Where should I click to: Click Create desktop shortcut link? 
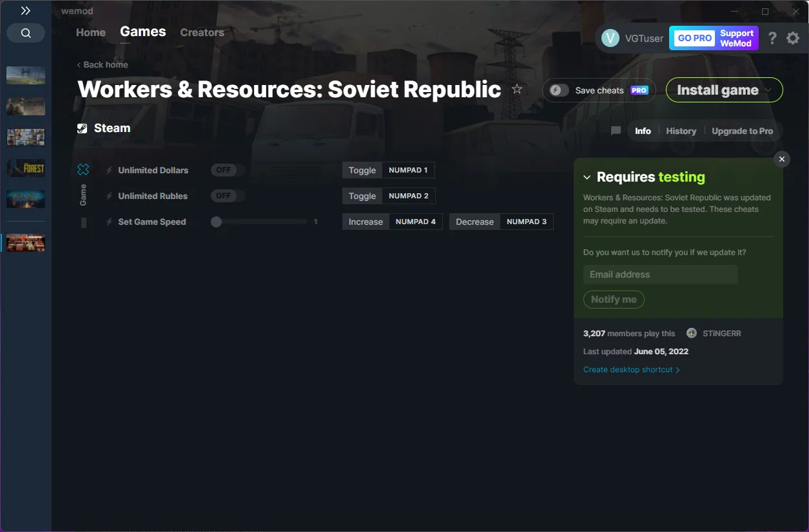632,370
